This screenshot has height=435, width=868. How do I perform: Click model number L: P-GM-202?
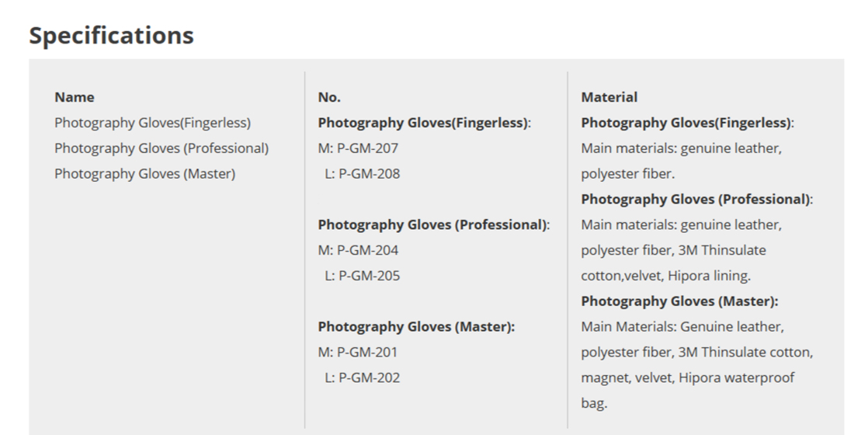[x=362, y=378]
